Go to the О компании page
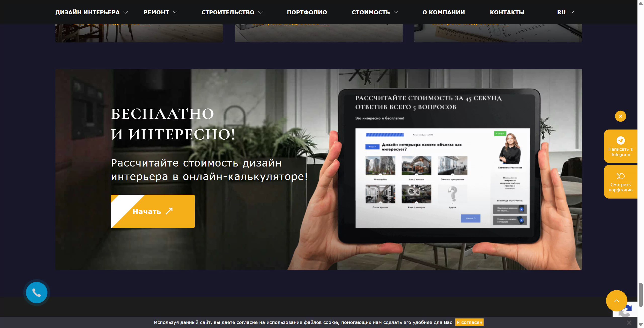Image resolution: width=644 pixels, height=328 pixels. point(444,12)
